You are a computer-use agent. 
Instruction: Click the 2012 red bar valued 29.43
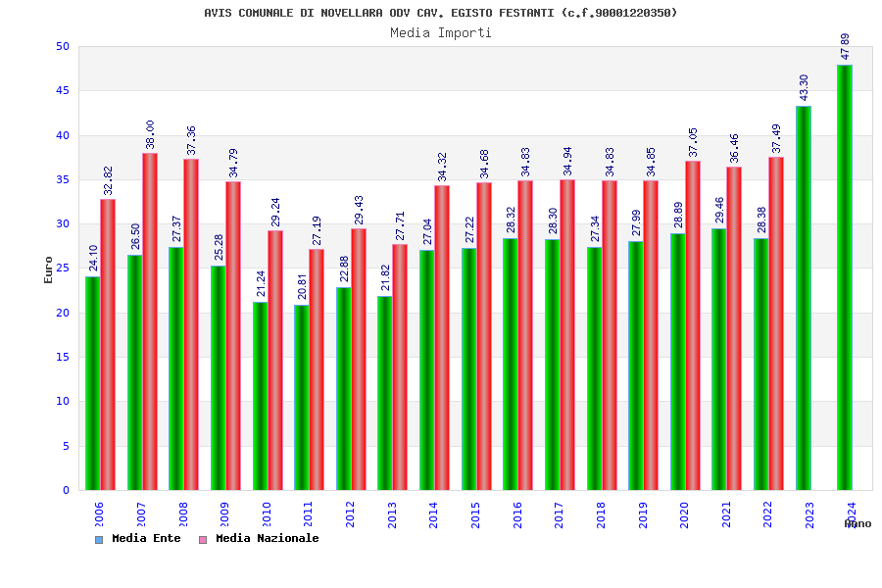(359, 359)
